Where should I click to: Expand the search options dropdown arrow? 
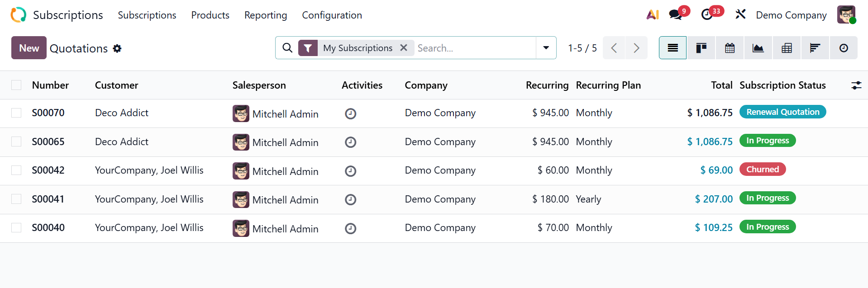coord(546,48)
